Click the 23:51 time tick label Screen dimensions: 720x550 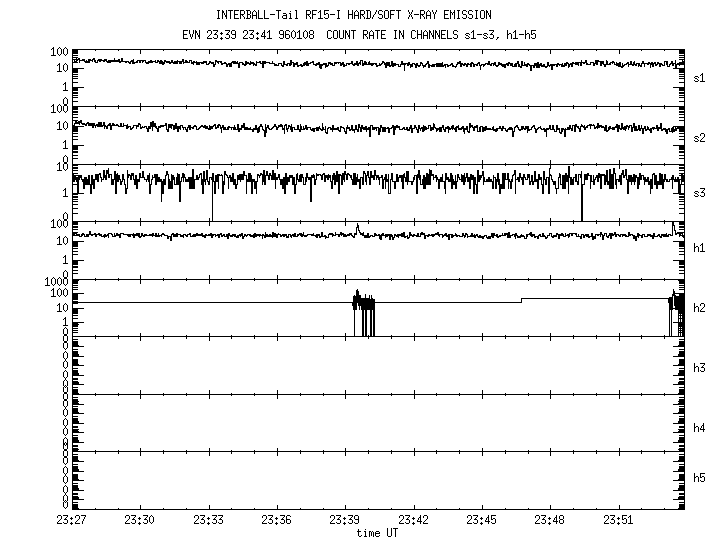(617, 520)
